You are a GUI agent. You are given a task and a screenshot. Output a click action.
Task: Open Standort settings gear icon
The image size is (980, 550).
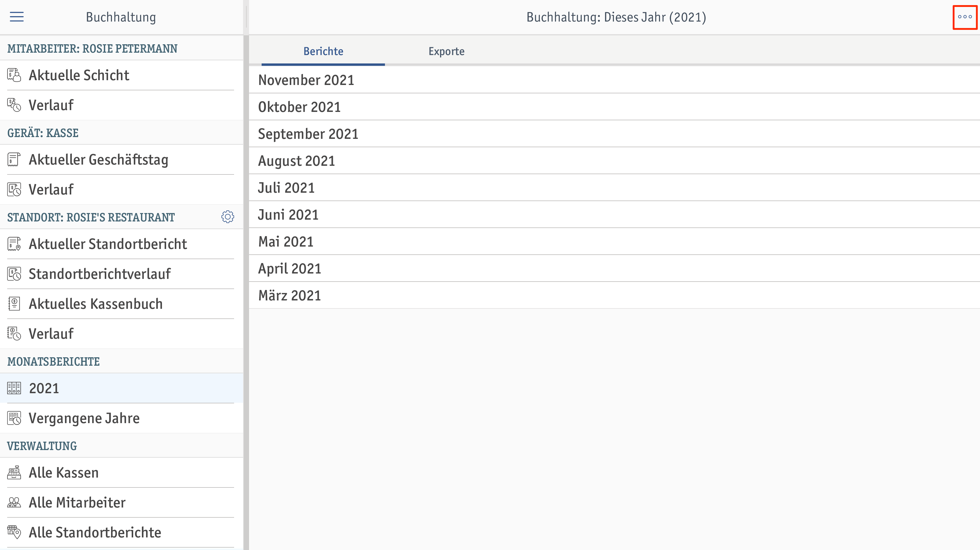227,217
